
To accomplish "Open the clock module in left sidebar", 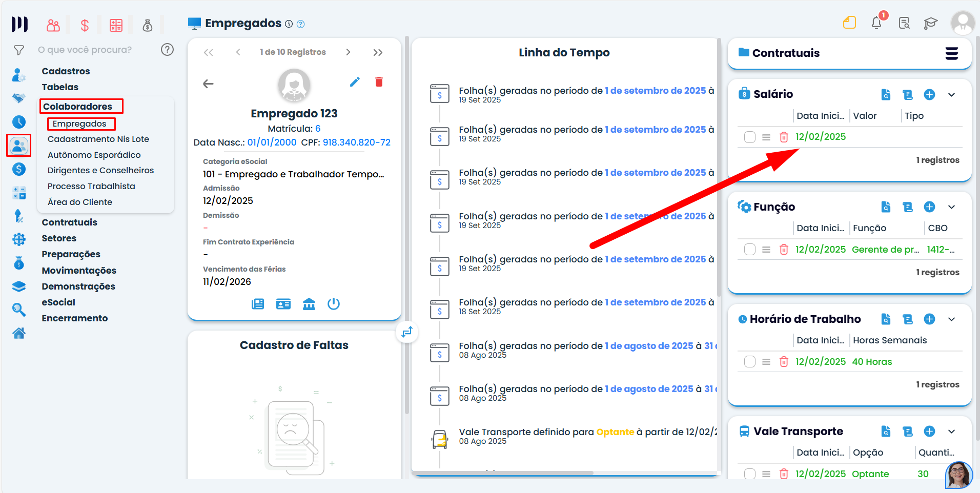I will (19, 121).
